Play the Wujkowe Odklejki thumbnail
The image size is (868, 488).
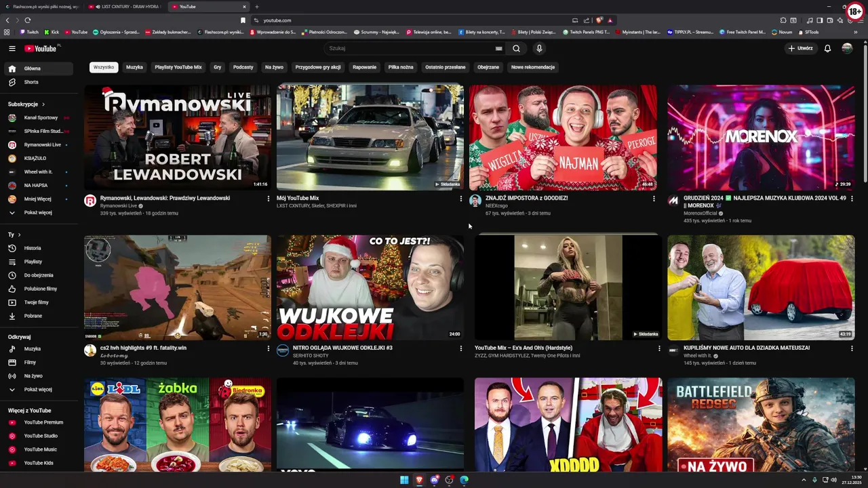pyautogui.click(x=370, y=287)
